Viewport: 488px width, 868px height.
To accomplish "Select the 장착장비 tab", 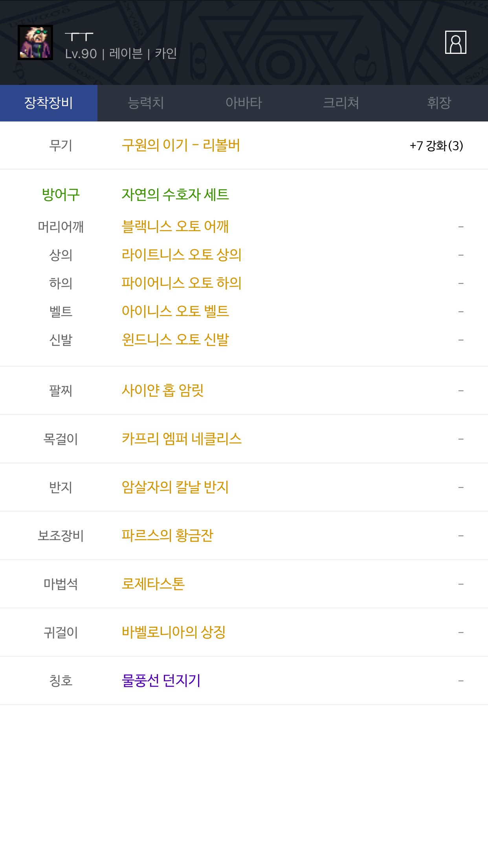I will coord(49,103).
